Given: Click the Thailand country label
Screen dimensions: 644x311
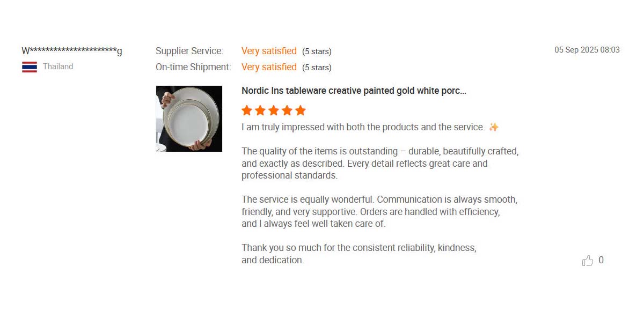Looking at the screenshot, I should pyautogui.click(x=58, y=66).
